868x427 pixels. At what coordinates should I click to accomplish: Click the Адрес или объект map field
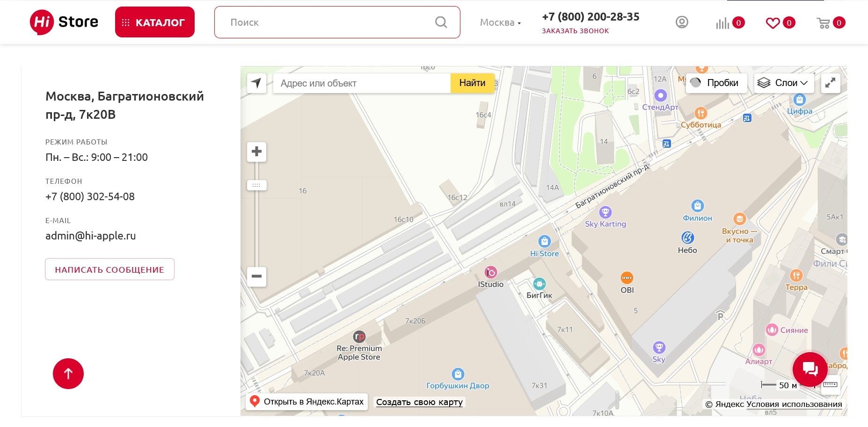coord(361,83)
